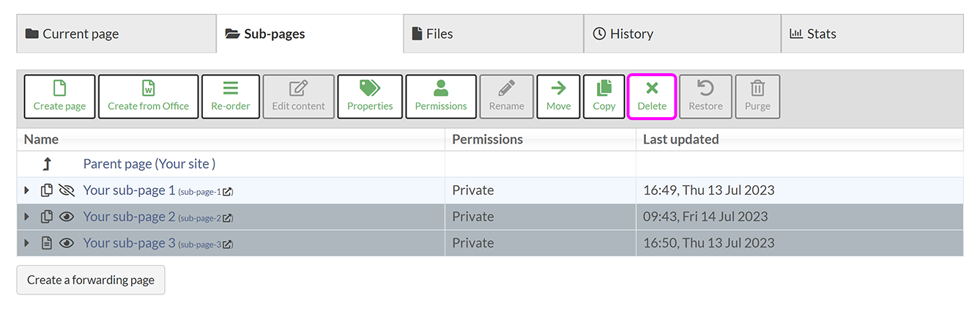Screen dimensions: 980x320
Task: Expand the Your sub-page 1 row
Action: [27, 190]
